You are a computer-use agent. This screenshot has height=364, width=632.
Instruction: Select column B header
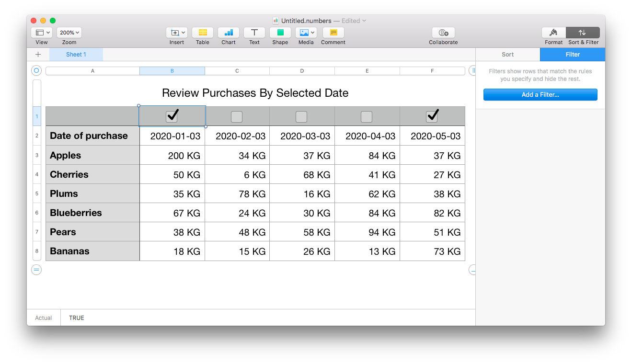tap(172, 71)
